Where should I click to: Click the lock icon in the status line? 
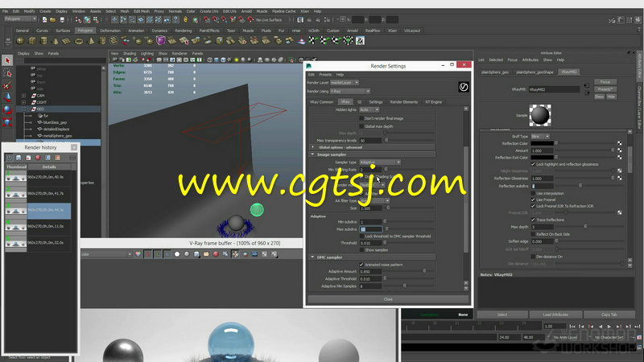pos(185,19)
